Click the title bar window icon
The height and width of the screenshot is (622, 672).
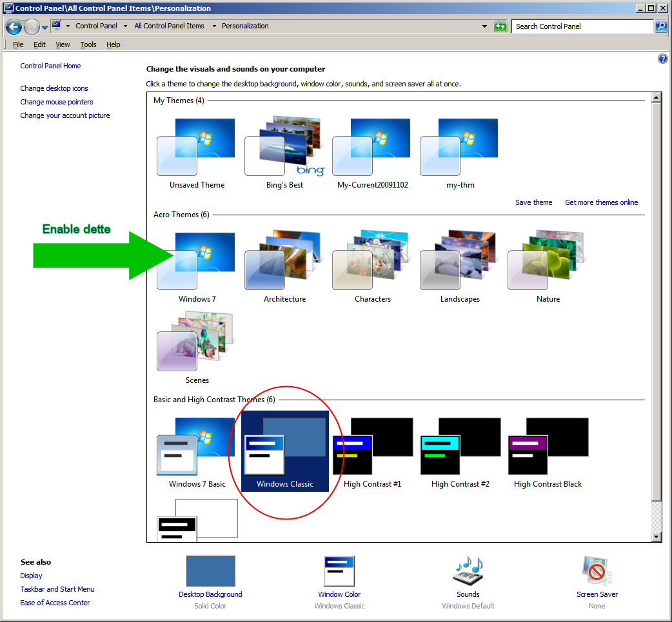point(8,8)
